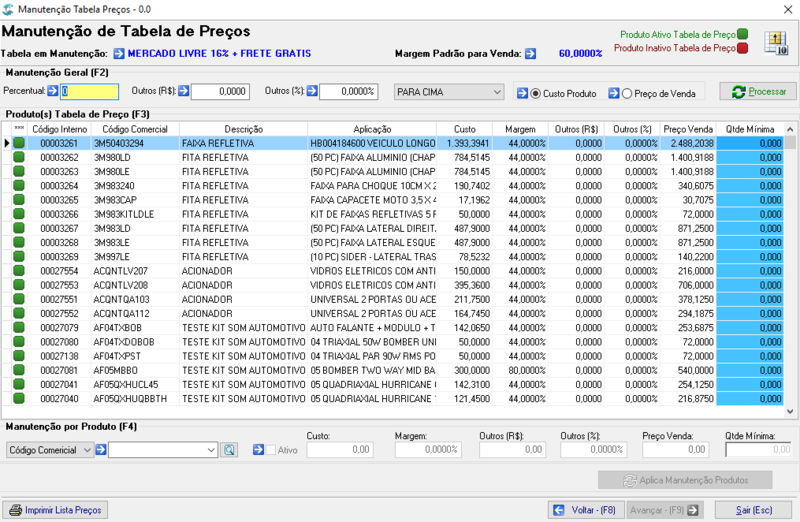Click the Voltar - (F8) button
800x522 pixels.
[x=586, y=510]
